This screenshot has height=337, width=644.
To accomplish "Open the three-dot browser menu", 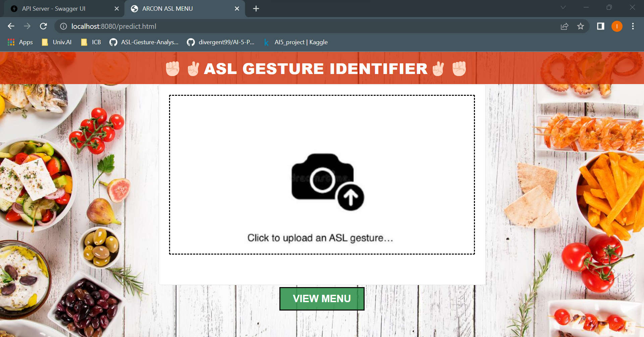I will pyautogui.click(x=633, y=26).
